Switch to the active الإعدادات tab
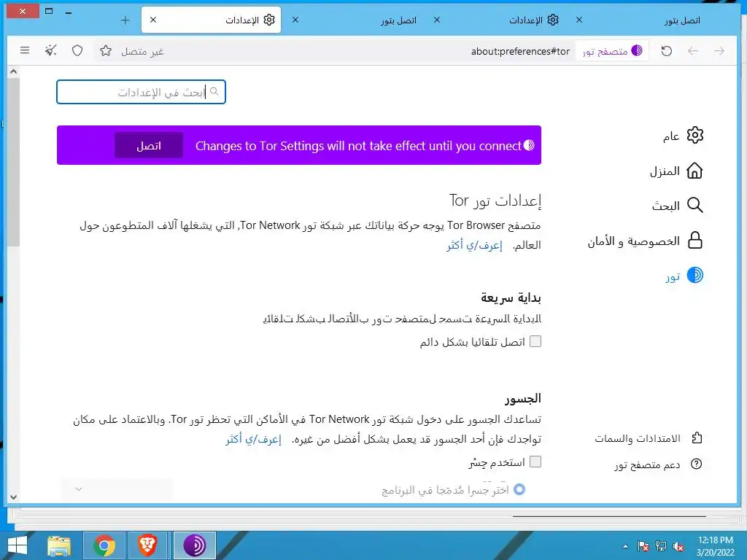 212,20
